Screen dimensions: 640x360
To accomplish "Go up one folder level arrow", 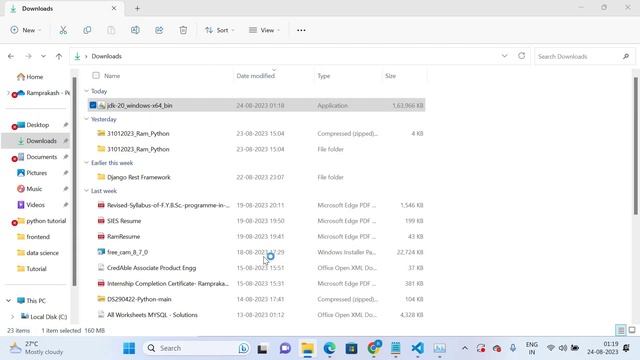I will 59,56.
